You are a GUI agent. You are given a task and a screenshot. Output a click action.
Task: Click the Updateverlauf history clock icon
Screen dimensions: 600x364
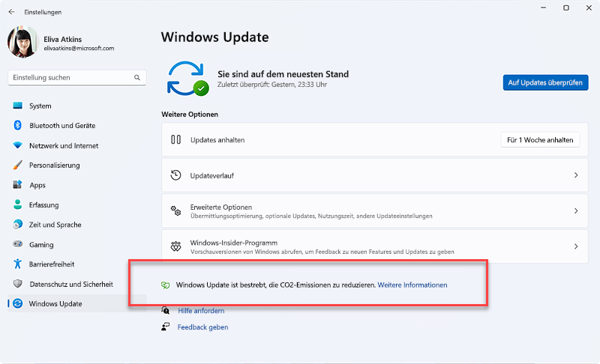175,175
